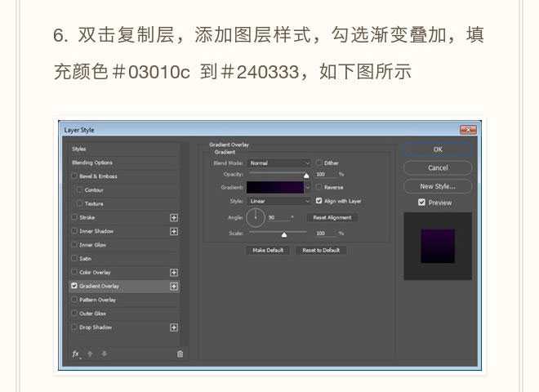Click the Make Default button

click(x=268, y=250)
